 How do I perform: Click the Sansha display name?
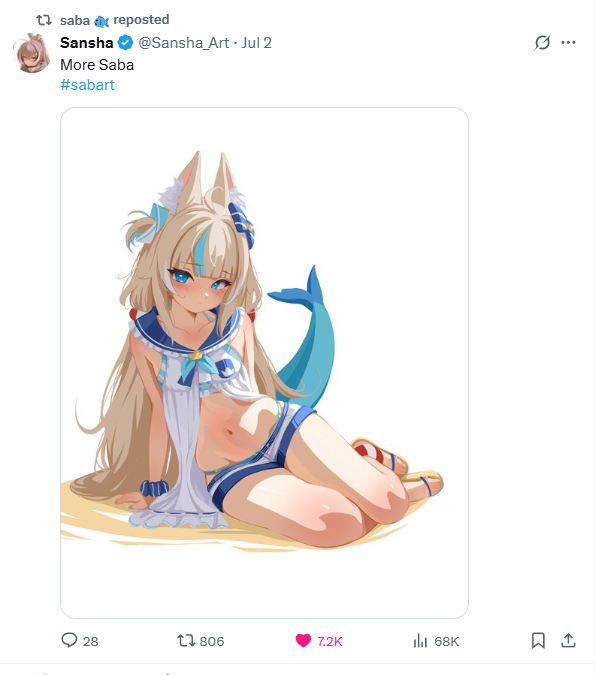(87, 43)
